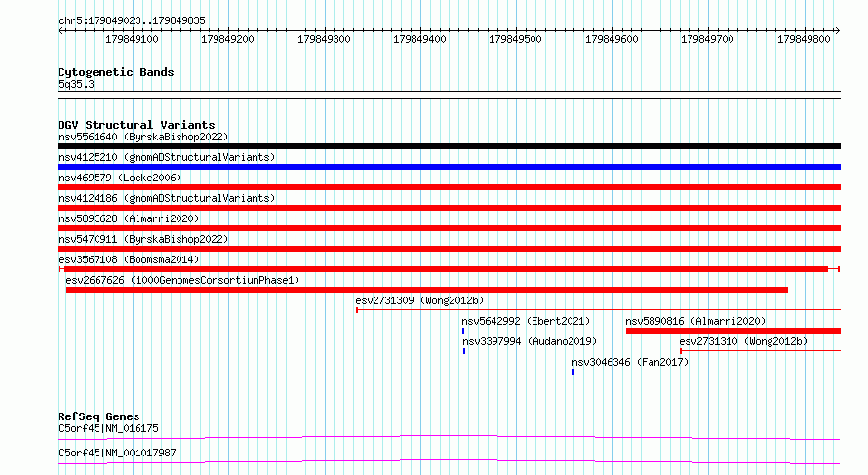Screen dimensions: 868x475
Task: Click the nsv5470911 (ByrskaBishop2022) label
Action: point(143,239)
